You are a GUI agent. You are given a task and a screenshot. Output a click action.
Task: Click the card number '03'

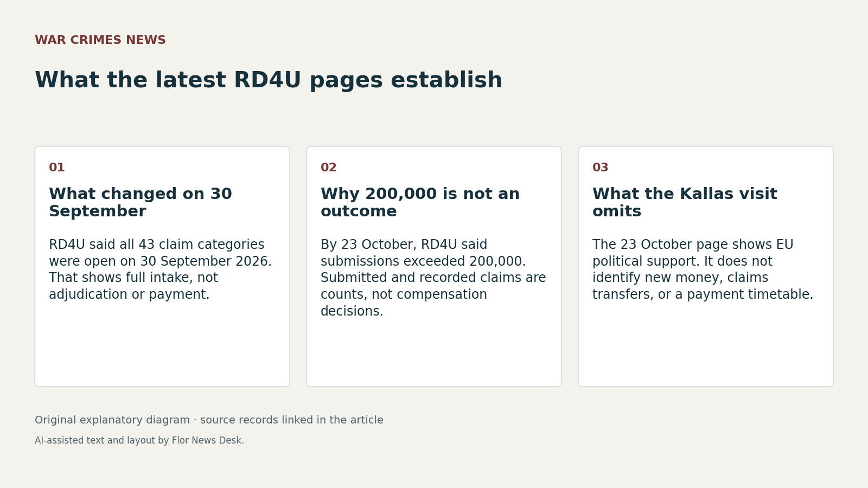[601, 168]
